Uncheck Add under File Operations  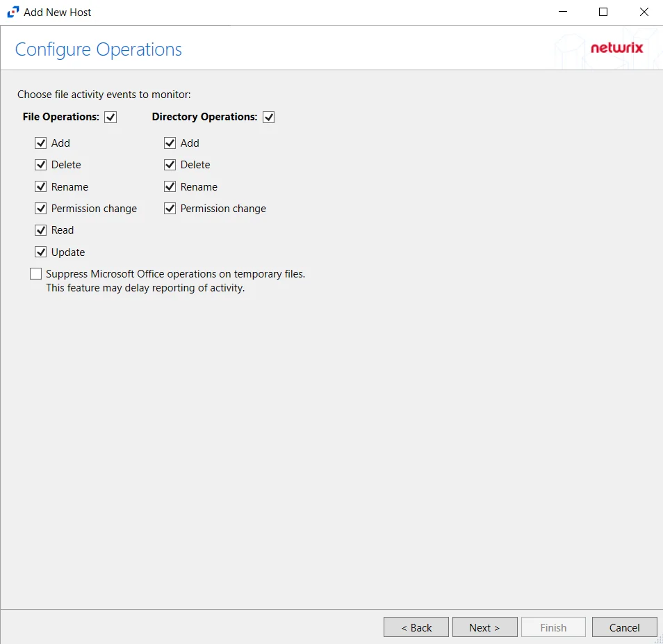pyautogui.click(x=40, y=143)
